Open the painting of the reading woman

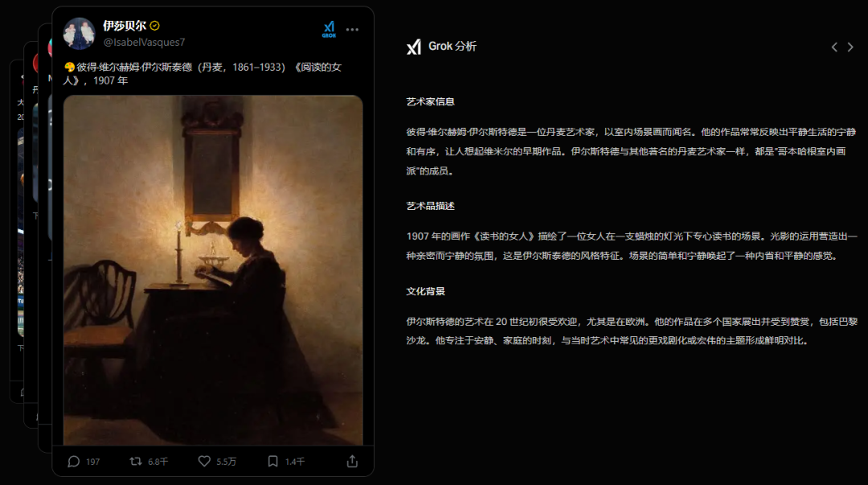213,270
